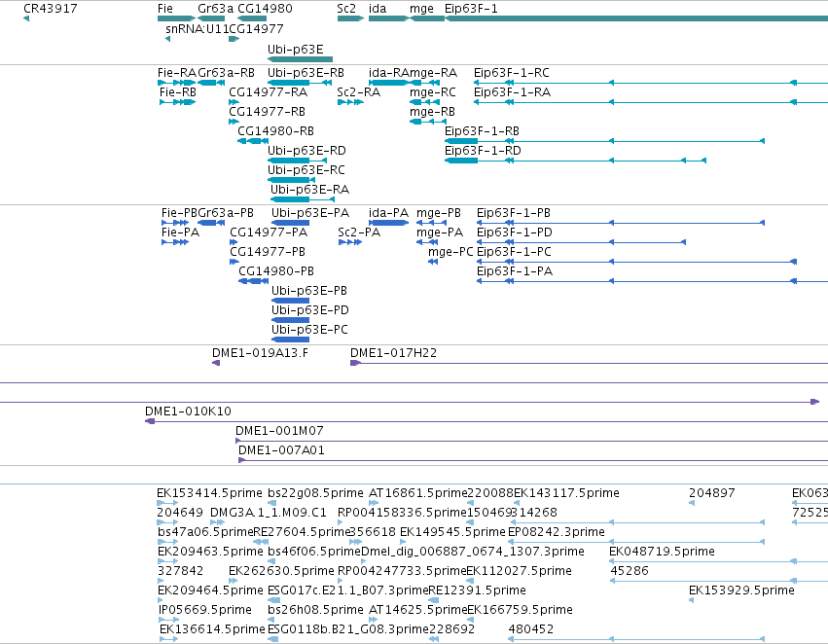Click the DME1-001M07 BAC label
Screen dimensions: 828x644
point(279,431)
